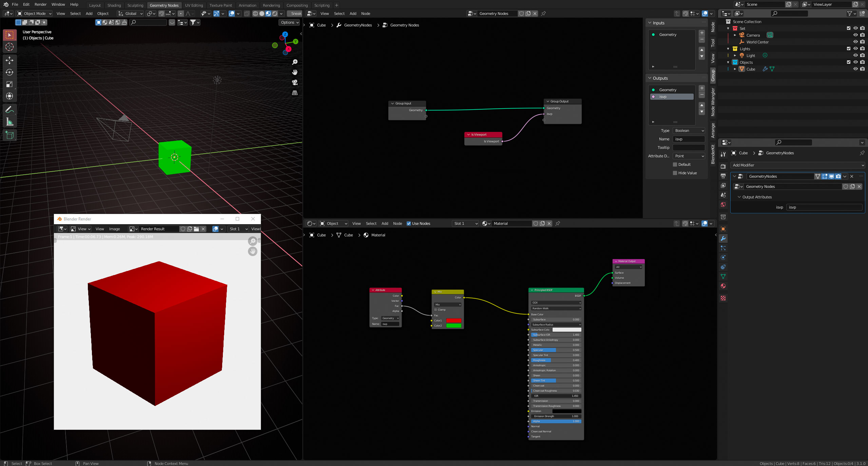Toggle modifier realtime display monitor icon
The width and height of the screenshot is (868, 466).
point(831,176)
